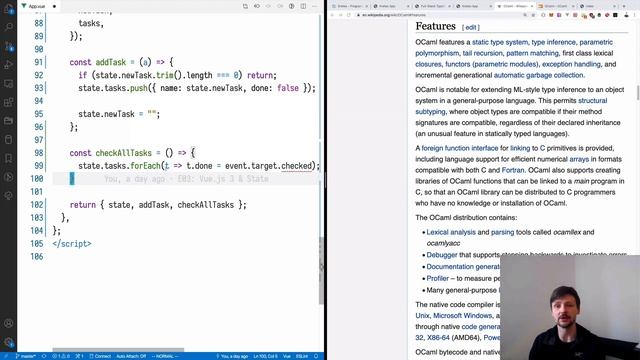The image size is (640, 360).
Task: Open the Search view in the activity bar
Action: tap(9, 27)
